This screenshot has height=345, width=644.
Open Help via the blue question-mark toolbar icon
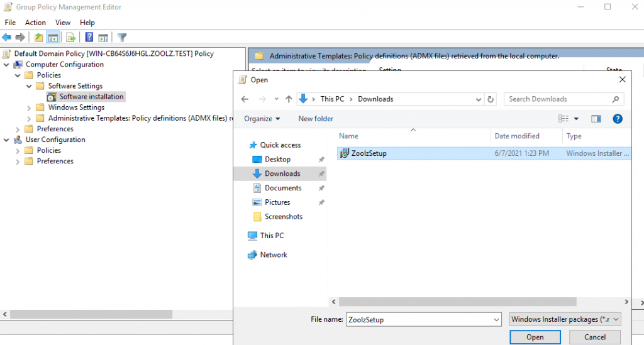(x=89, y=38)
